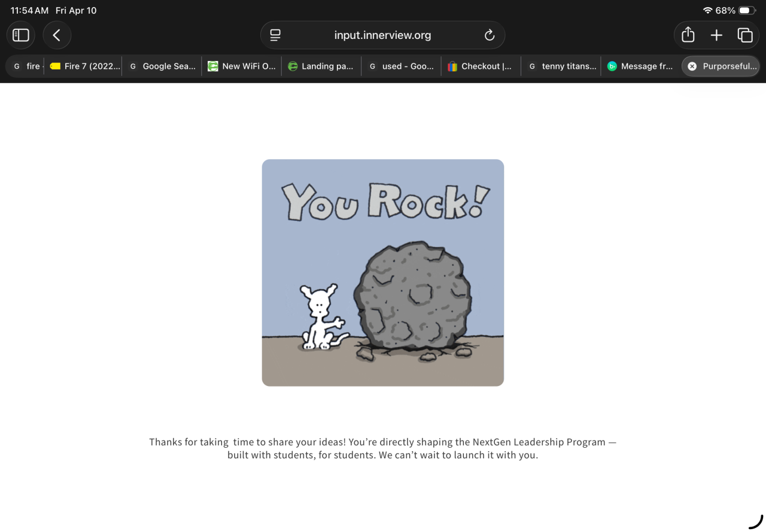
Task: Close the "Purporseful..." tab
Action: pyautogui.click(x=692, y=66)
